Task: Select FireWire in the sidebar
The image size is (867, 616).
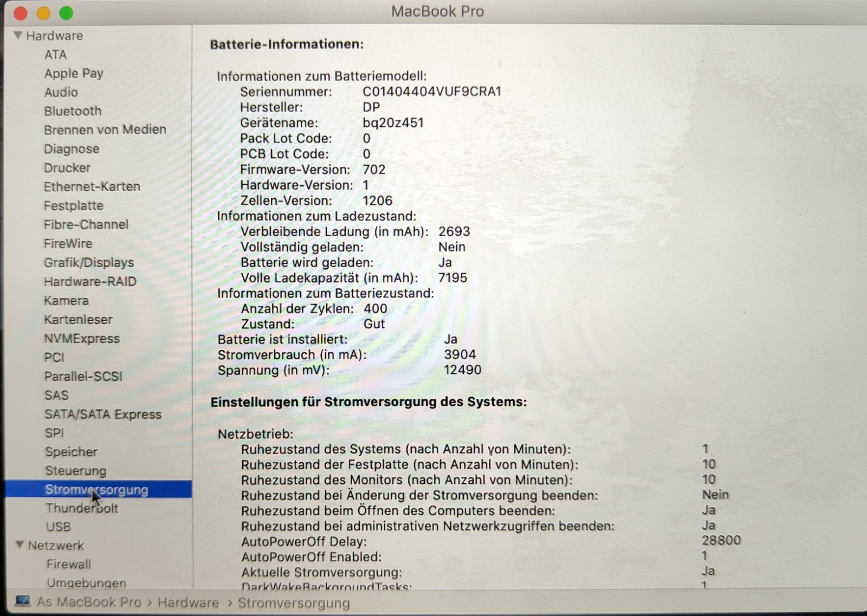Action: click(x=68, y=244)
